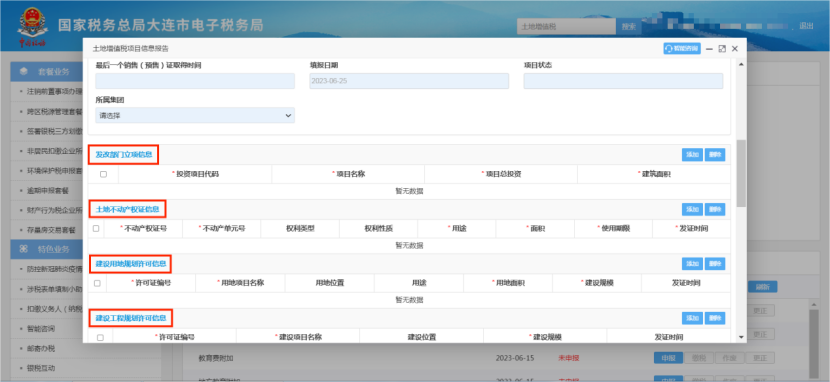The width and height of the screenshot is (830, 382).
Task: Click 添加 in the 建设用地规划许可信息 section
Action: tap(692, 263)
